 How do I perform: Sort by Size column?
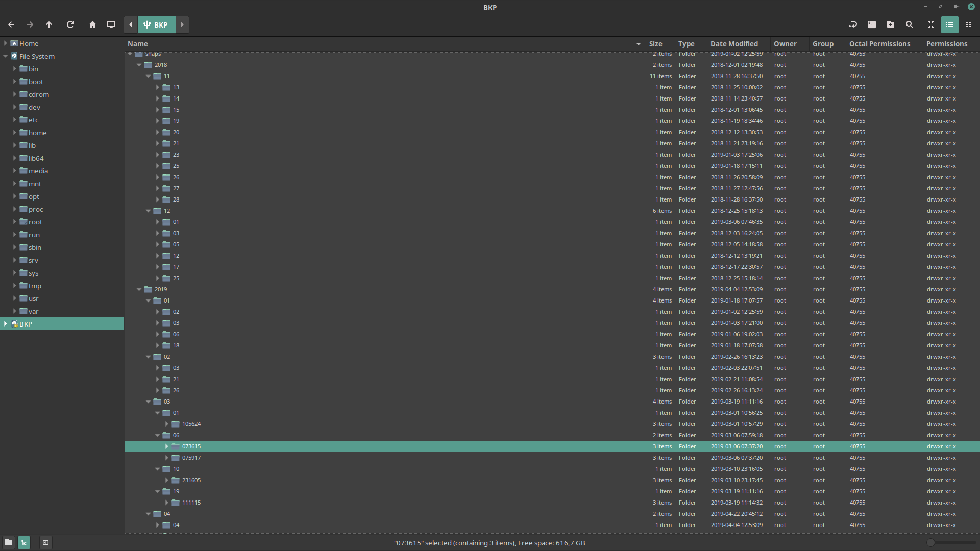pos(660,44)
